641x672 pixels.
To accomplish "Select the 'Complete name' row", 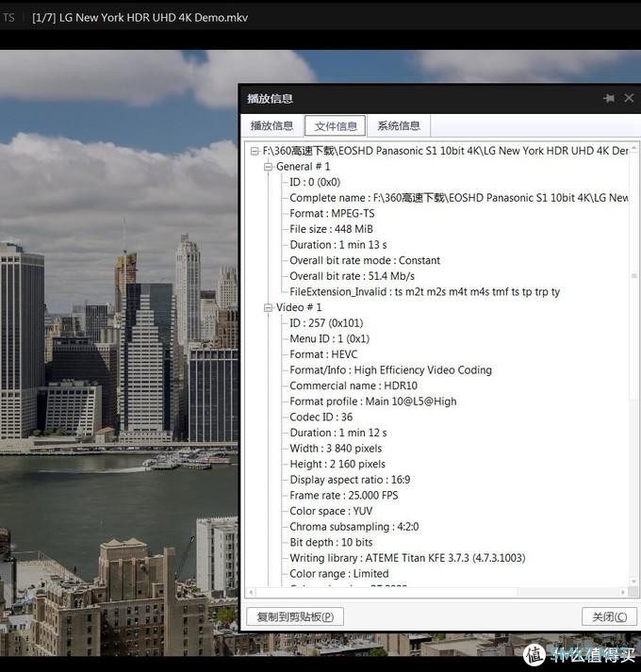I will (x=459, y=198).
